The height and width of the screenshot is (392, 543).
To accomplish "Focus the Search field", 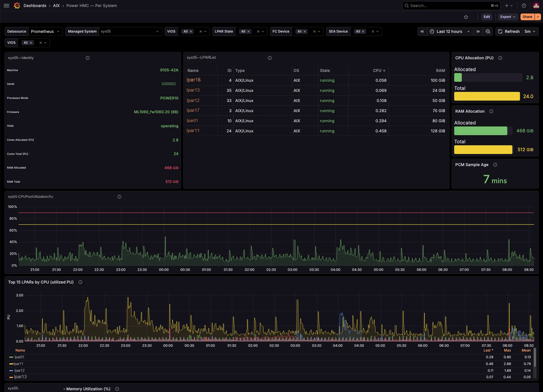I will pos(451,6).
